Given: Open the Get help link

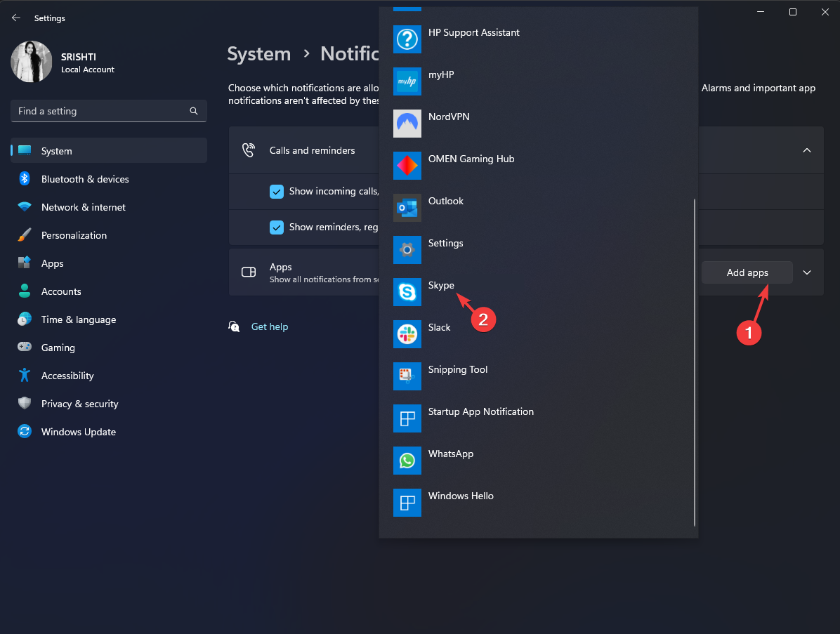Looking at the screenshot, I should pyautogui.click(x=270, y=326).
